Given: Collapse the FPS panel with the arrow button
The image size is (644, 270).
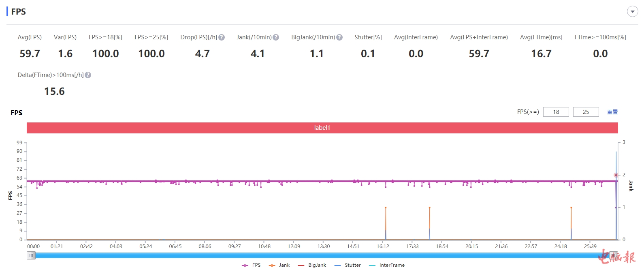Looking at the screenshot, I should pyautogui.click(x=632, y=12).
